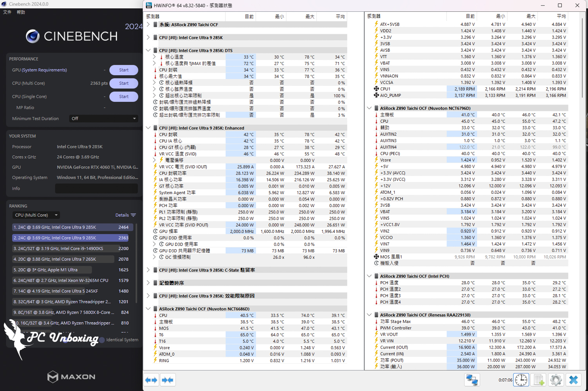Expand the 記憶體時序 sensor group
This screenshot has width=588, height=391.
[148, 283]
